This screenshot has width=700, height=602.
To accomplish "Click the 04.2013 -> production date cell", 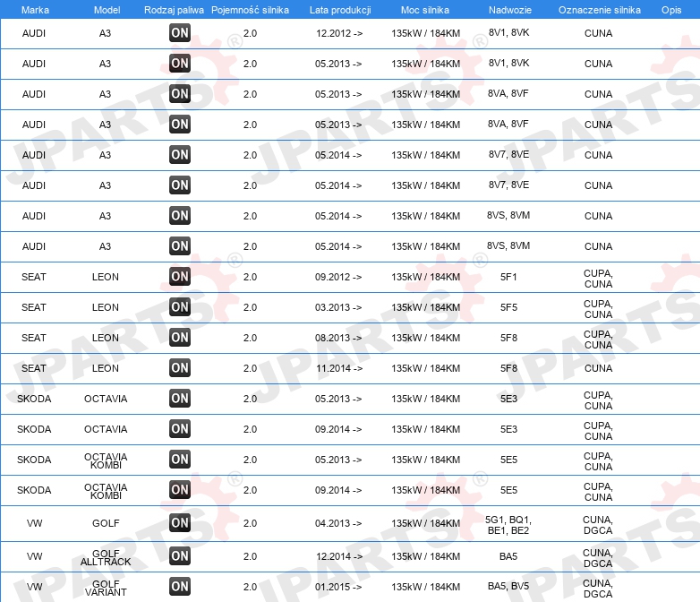I will (x=338, y=523).
